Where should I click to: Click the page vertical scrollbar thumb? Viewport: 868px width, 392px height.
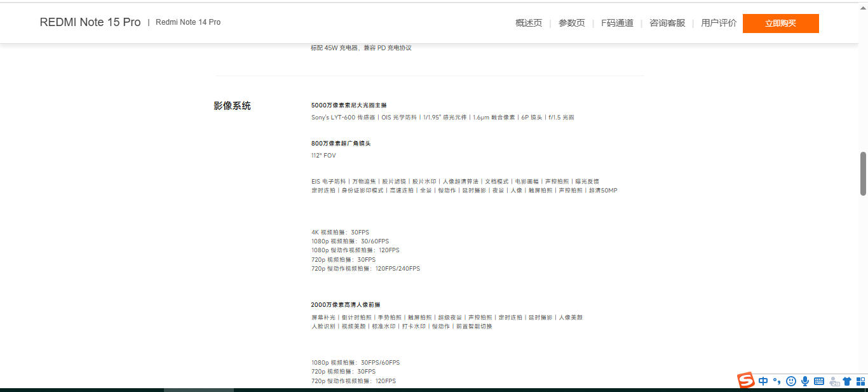tap(863, 173)
